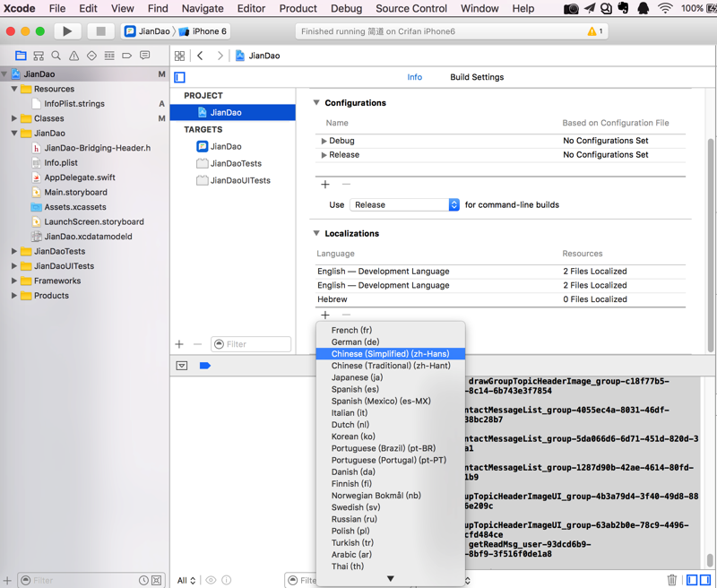Image resolution: width=717 pixels, height=588 pixels.
Task: Expand the Debug configuration row
Action: [x=324, y=141]
